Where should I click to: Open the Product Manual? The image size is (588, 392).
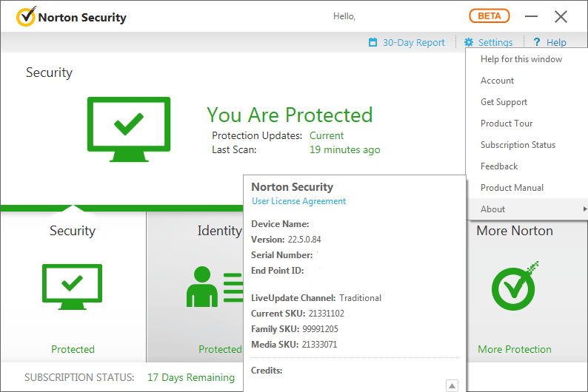pyautogui.click(x=512, y=188)
